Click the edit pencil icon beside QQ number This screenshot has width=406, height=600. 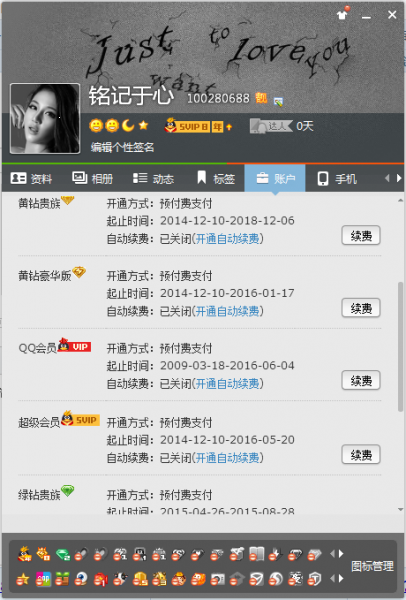[278, 101]
